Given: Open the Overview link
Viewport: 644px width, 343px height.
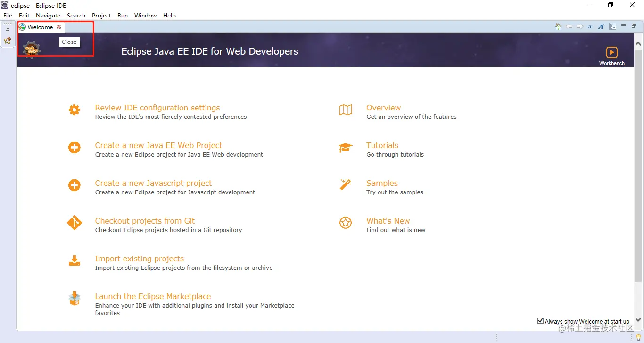Looking at the screenshot, I should click(383, 108).
